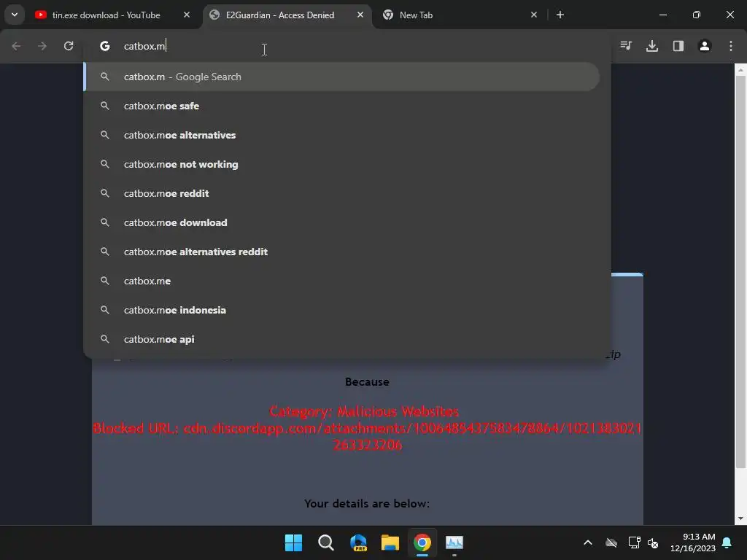Open Windows taskbar Search
The image size is (747, 560).
pyautogui.click(x=326, y=542)
